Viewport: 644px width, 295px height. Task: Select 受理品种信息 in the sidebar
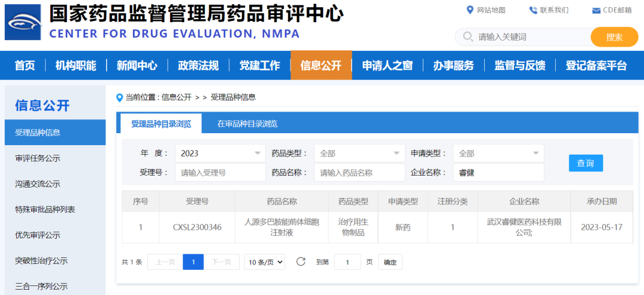[55, 133]
